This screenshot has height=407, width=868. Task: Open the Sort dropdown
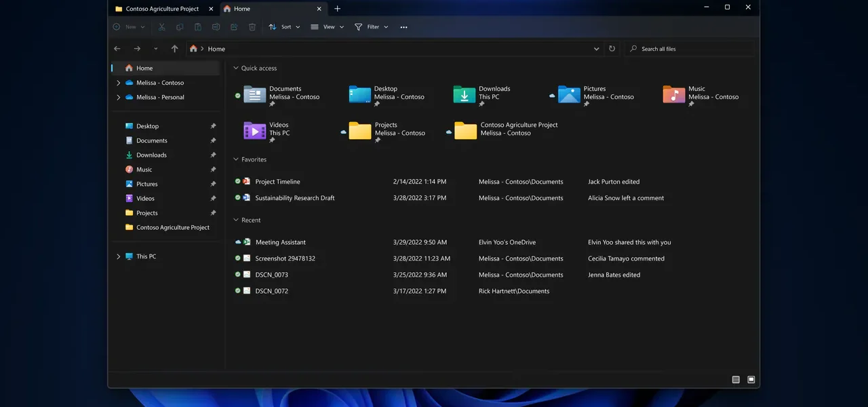click(285, 26)
